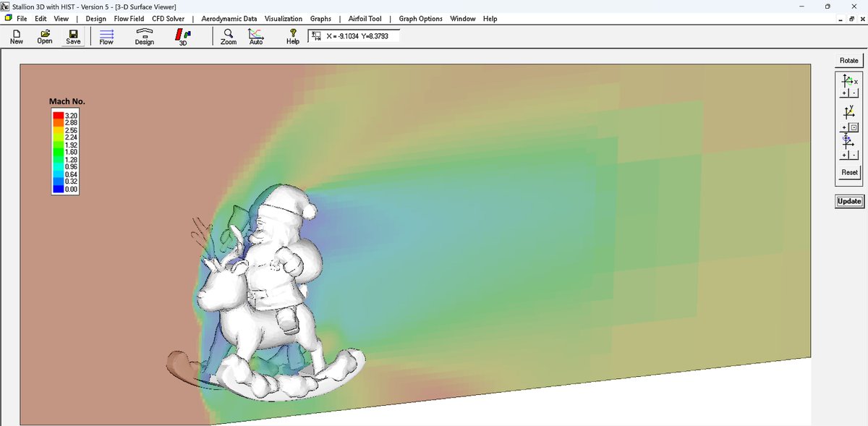Decrease y-axis rotation with its minus button
The height and width of the screenshot is (426, 868).
pos(854,127)
